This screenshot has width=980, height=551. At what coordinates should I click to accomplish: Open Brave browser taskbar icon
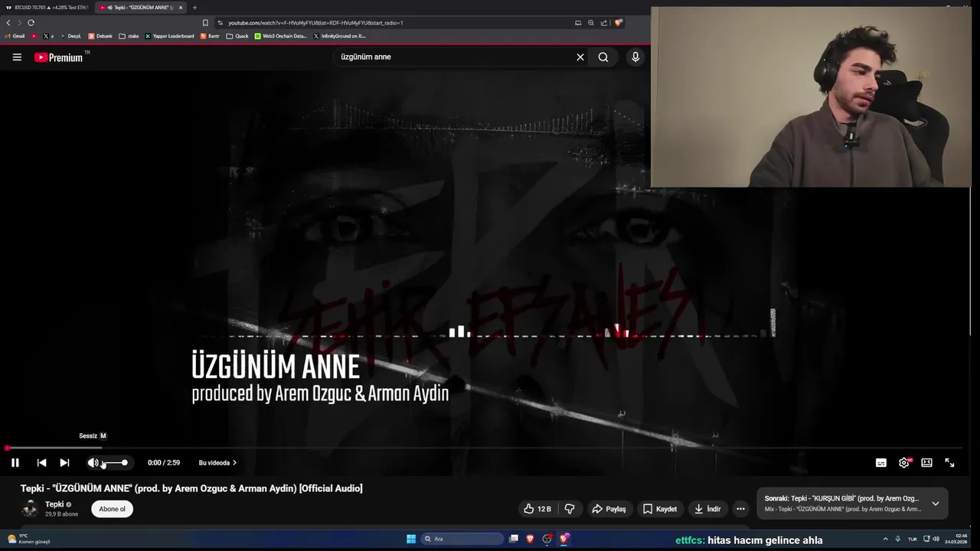[530, 539]
